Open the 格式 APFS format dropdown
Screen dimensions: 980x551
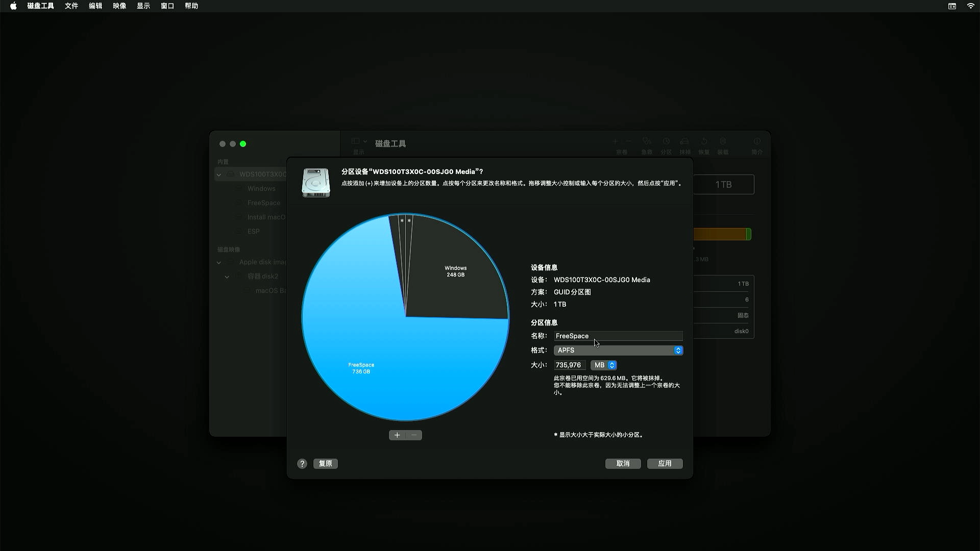[x=618, y=350]
